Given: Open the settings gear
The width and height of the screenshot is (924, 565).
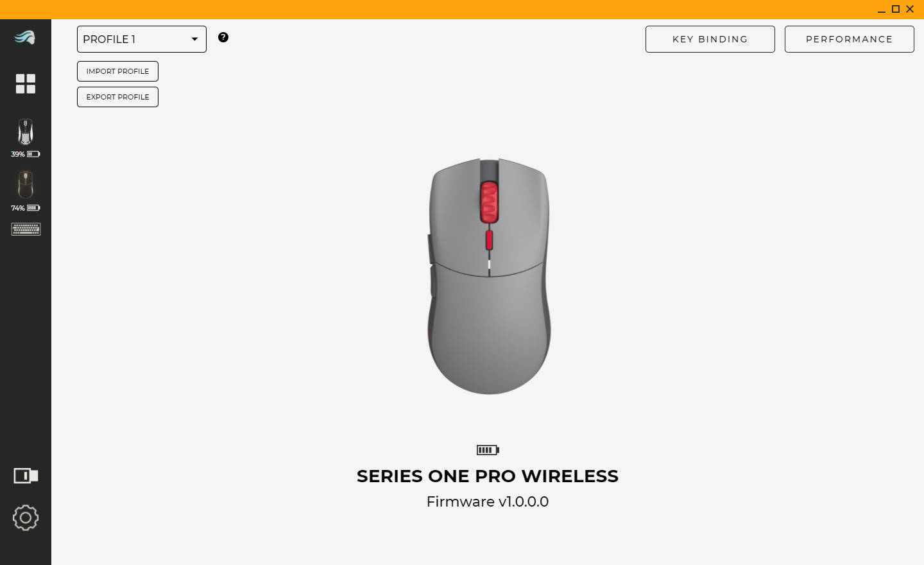Looking at the screenshot, I should click(26, 517).
